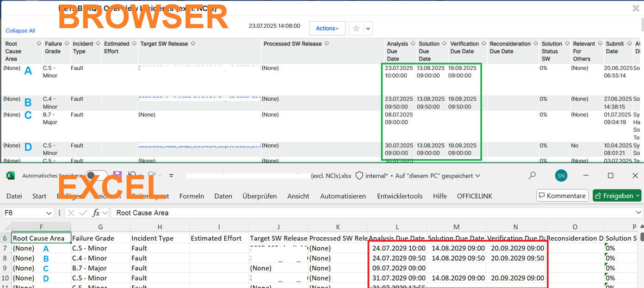Open the Freigeben dropdown arrow
This screenshot has width=644, height=288.
click(x=638, y=196)
